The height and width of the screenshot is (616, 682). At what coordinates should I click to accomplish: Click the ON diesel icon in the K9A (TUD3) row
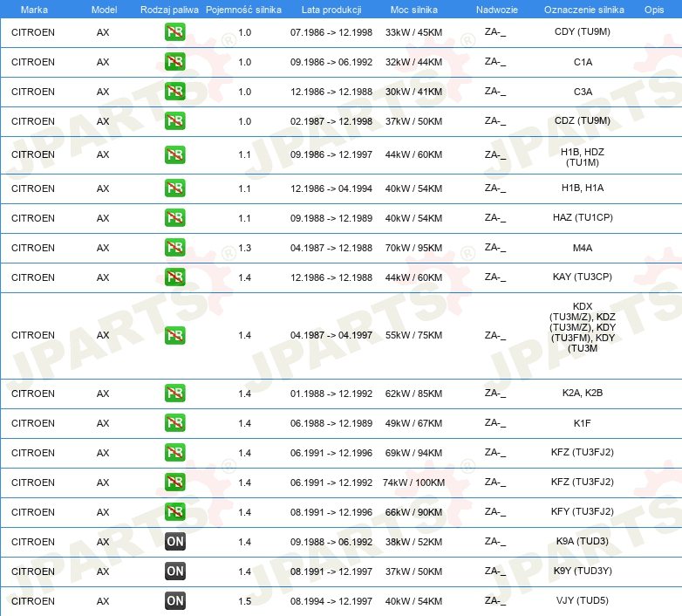[174, 542]
